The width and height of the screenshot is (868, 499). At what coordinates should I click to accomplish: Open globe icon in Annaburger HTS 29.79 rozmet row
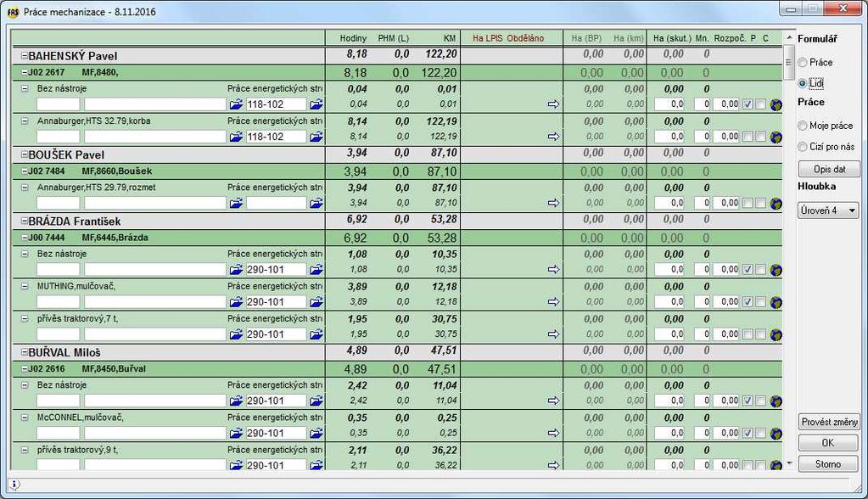point(776,204)
